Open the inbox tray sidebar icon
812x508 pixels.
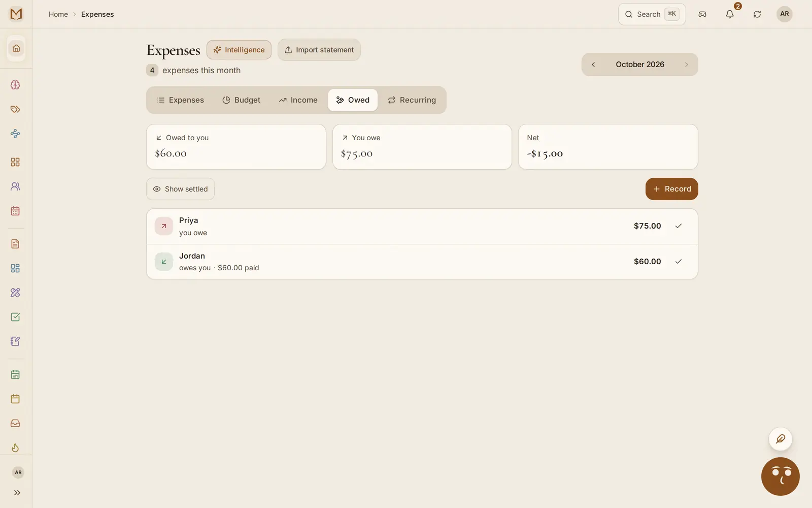pos(15,423)
